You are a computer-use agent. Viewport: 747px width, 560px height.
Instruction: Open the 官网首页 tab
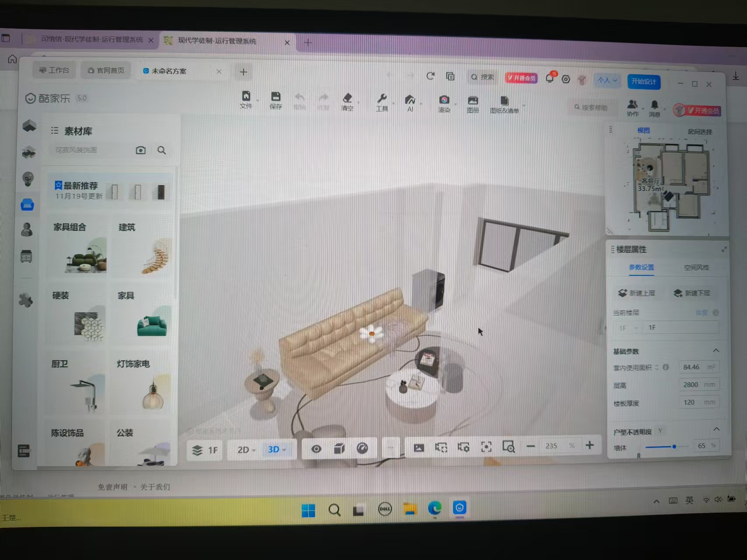point(106,70)
